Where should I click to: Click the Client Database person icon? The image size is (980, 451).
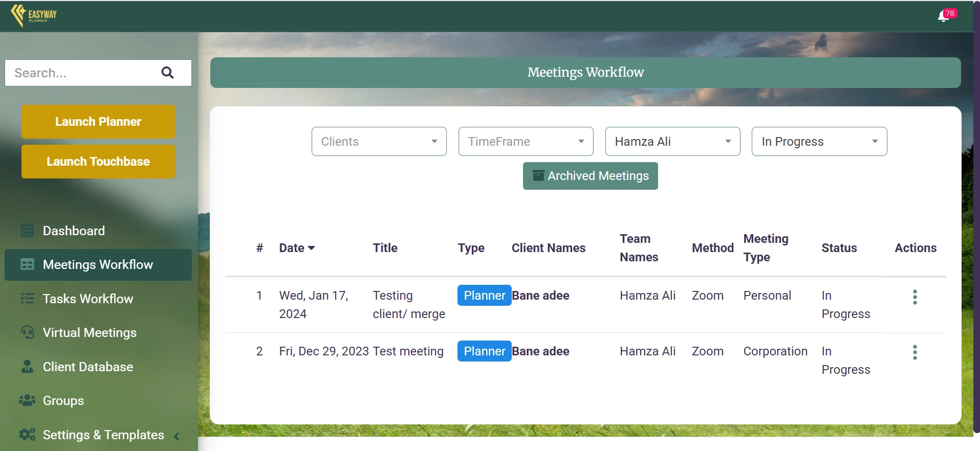click(27, 367)
